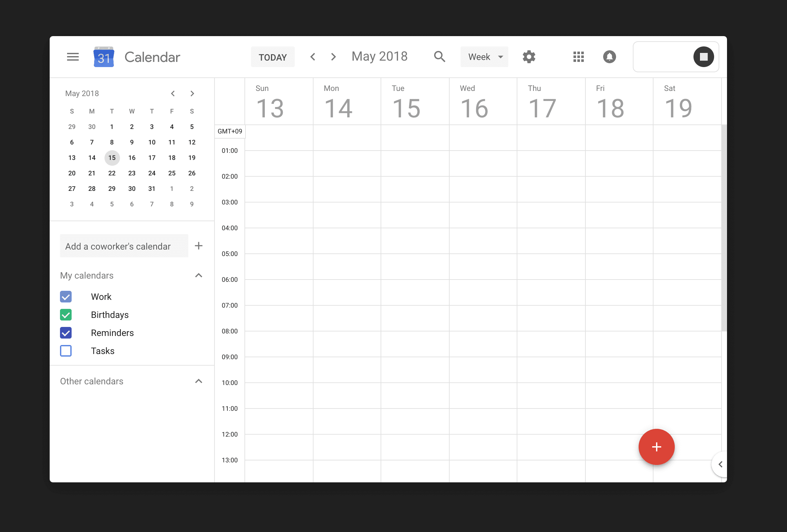
Task: Navigate to previous week arrow
Action: (313, 56)
